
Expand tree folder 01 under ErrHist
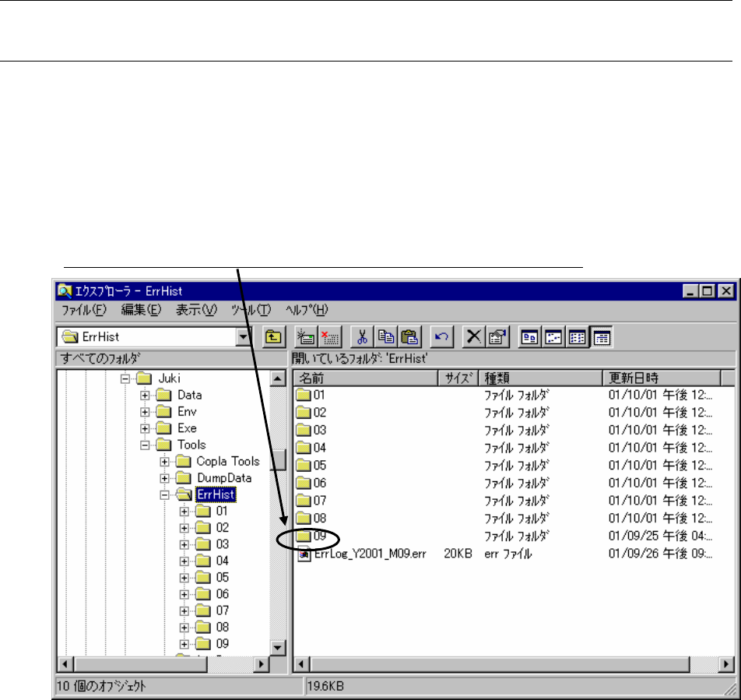point(184,512)
